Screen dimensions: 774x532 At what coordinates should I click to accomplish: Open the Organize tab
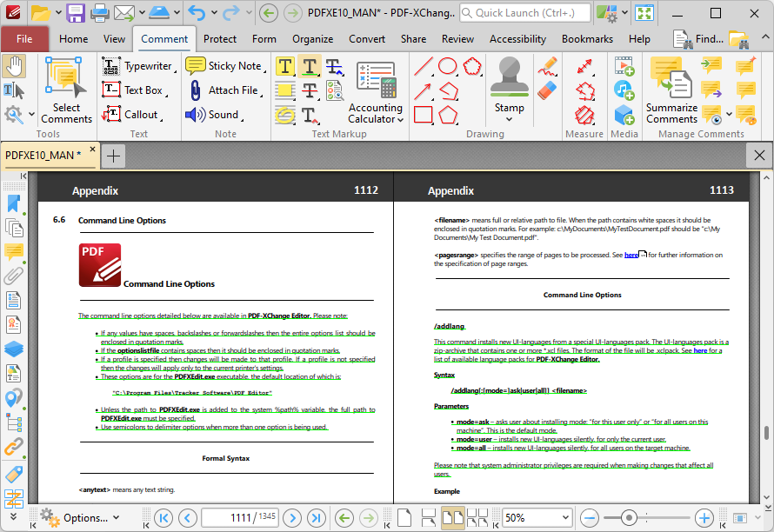point(312,39)
